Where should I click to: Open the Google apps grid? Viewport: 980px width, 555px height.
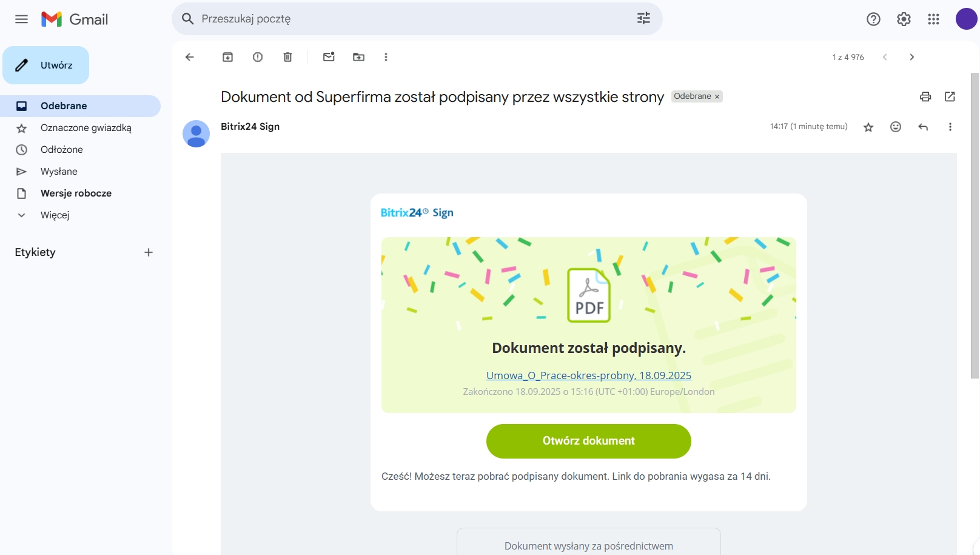tap(933, 19)
